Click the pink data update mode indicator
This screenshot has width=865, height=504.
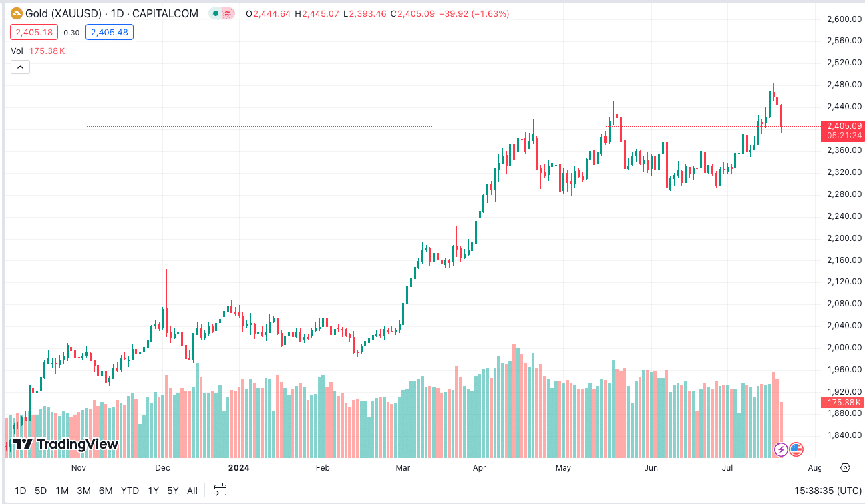point(228,13)
